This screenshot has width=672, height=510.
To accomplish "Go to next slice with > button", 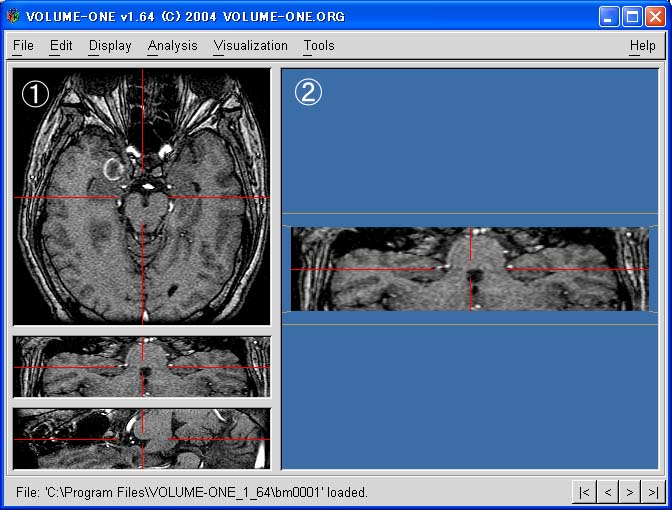I will coord(630,492).
